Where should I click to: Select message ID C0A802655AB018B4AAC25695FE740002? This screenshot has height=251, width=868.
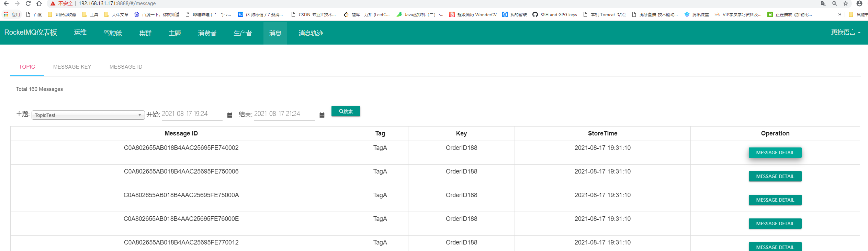click(x=181, y=148)
